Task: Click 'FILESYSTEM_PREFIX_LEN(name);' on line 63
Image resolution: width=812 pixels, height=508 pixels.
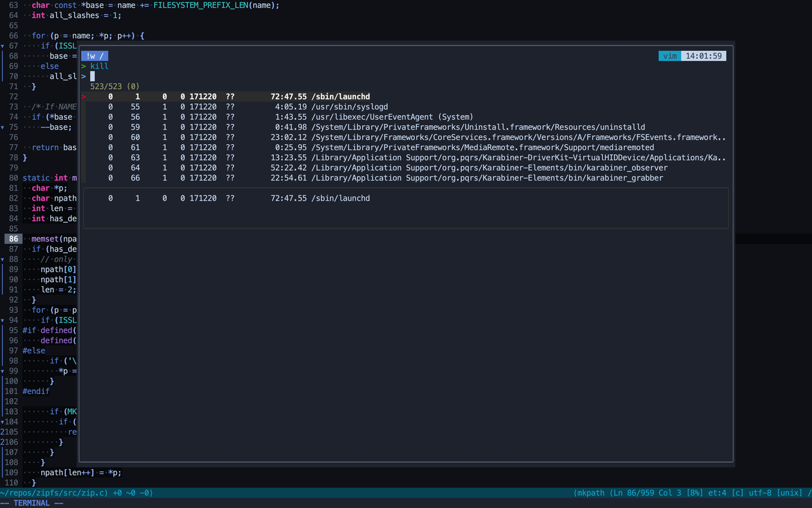Action: [x=216, y=5]
